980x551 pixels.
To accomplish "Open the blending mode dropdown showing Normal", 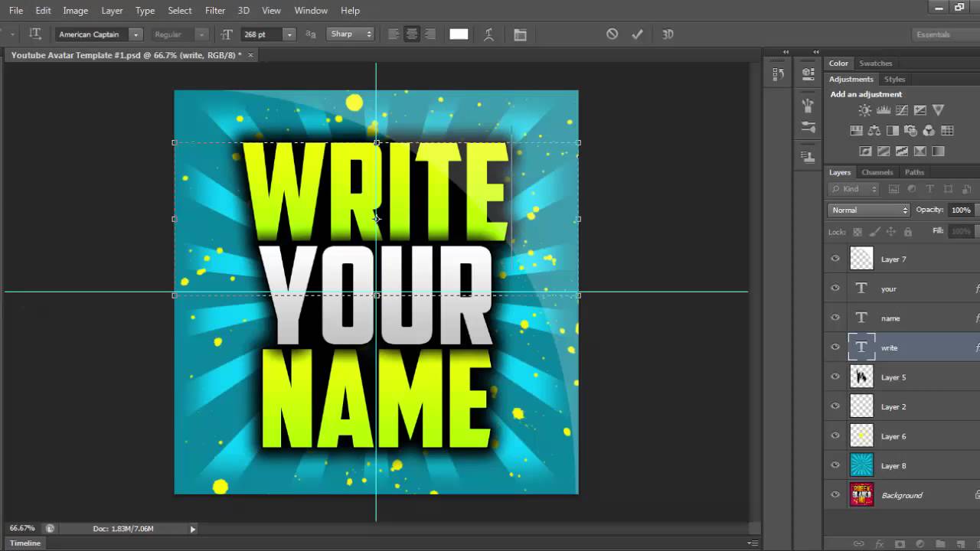I will [x=867, y=210].
